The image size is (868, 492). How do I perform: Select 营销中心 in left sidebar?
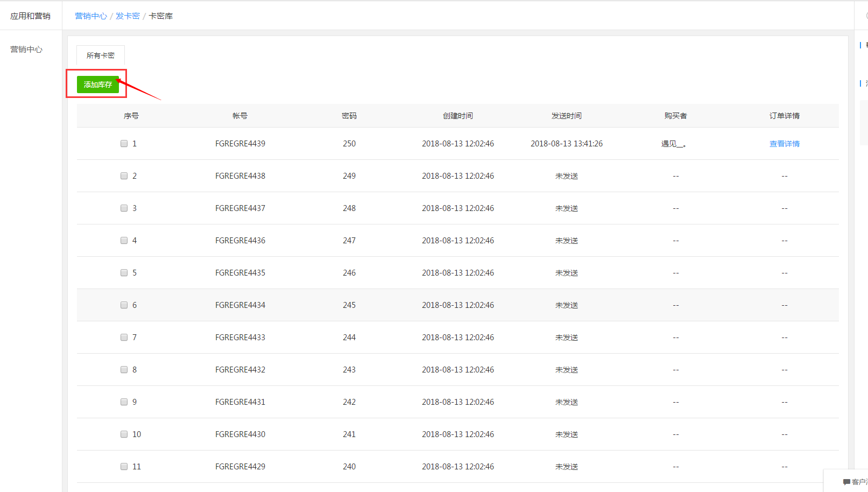pyautogui.click(x=26, y=50)
